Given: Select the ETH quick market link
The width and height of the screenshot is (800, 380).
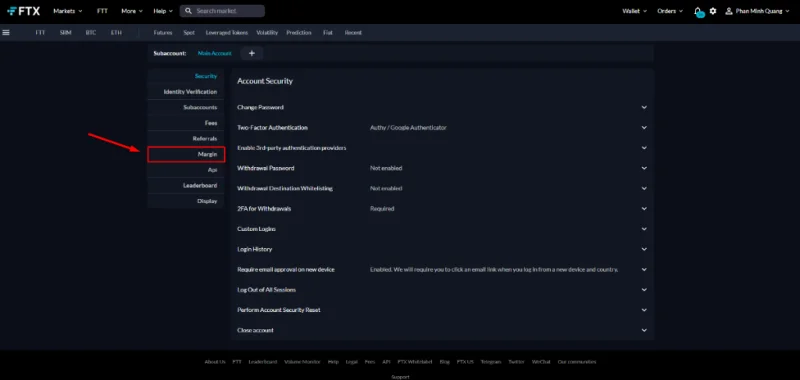Looking at the screenshot, I should pos(116,32).
